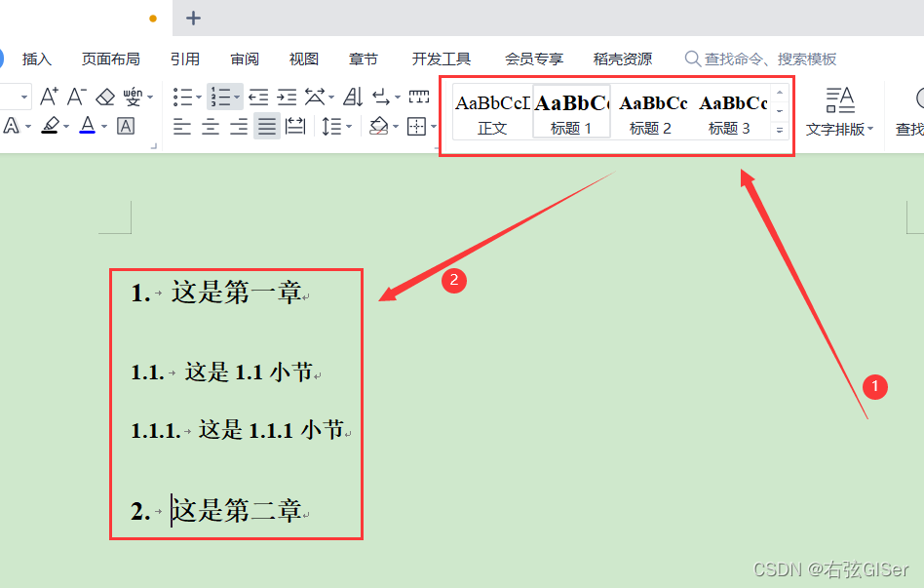Click the heading 这是第二章
The image size is (924, 588).
coord(237,511)
